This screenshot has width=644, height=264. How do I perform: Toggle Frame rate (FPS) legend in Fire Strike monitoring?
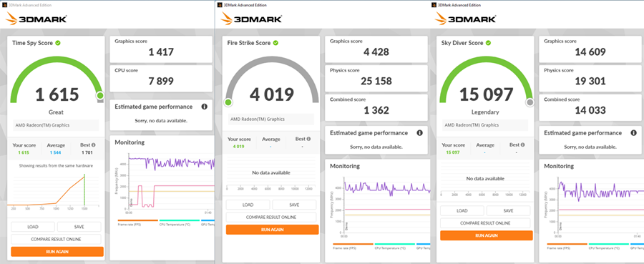353,246
